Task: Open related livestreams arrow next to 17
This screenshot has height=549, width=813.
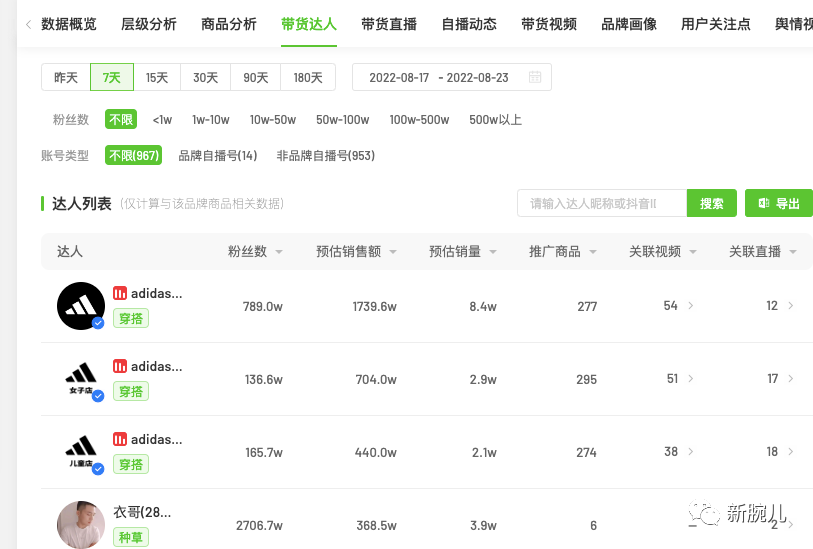Action: (791, 379)
